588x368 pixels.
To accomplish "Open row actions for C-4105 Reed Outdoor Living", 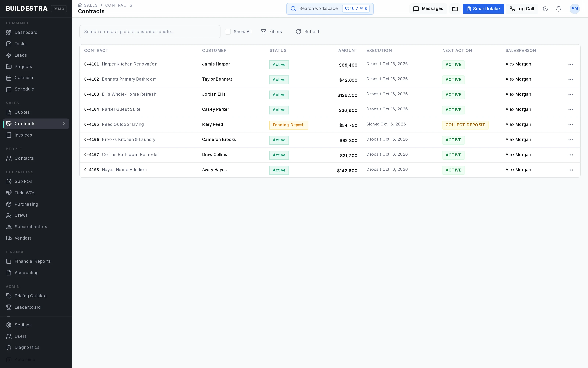I will point(571,125).
